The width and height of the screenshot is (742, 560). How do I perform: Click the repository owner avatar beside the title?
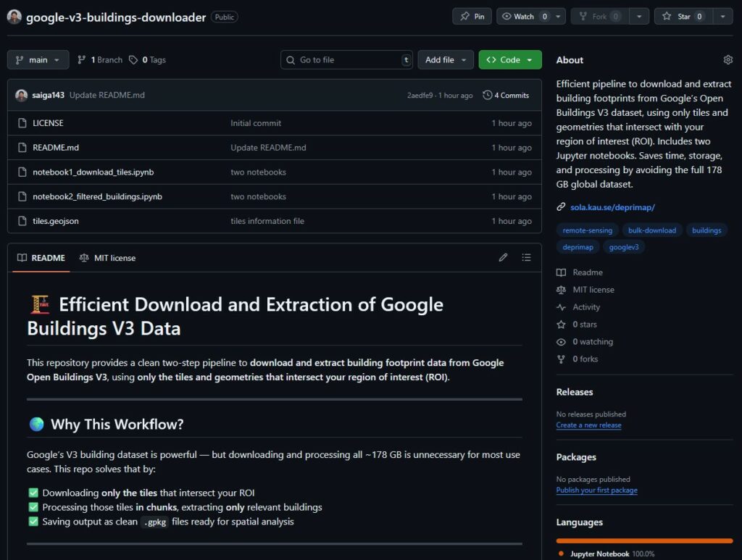[x=14, y=17]
